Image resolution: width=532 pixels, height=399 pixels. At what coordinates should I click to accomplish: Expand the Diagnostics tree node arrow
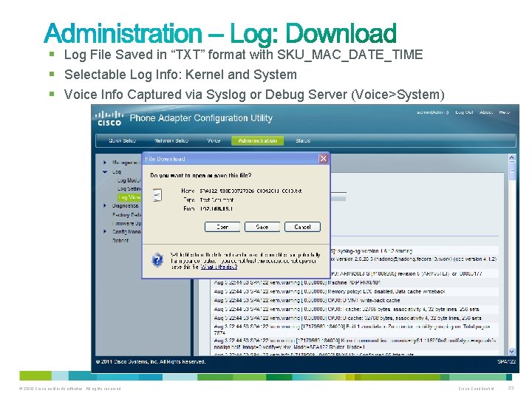pos(105,205)
